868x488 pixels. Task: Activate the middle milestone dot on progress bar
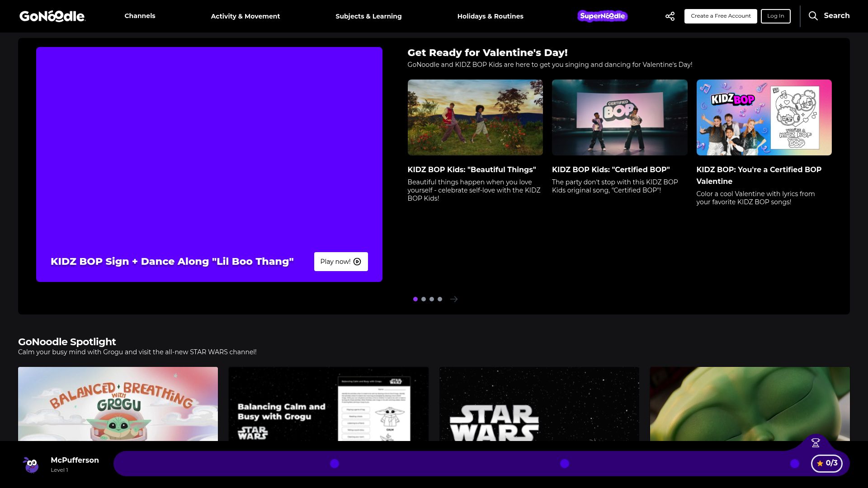point(564,463)
